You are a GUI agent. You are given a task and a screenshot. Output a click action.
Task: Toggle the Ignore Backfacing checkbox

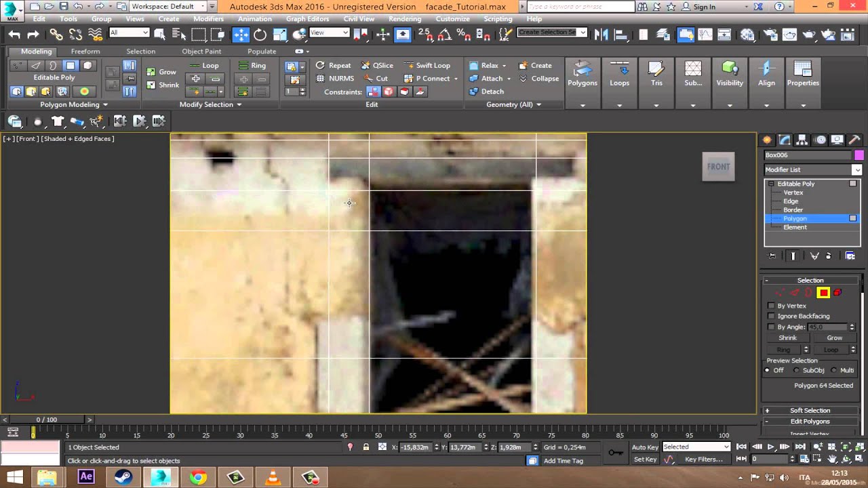pos(771,316)
